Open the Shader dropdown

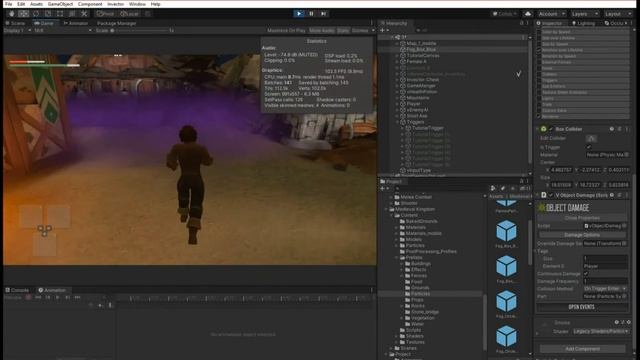tap(600, 331)
